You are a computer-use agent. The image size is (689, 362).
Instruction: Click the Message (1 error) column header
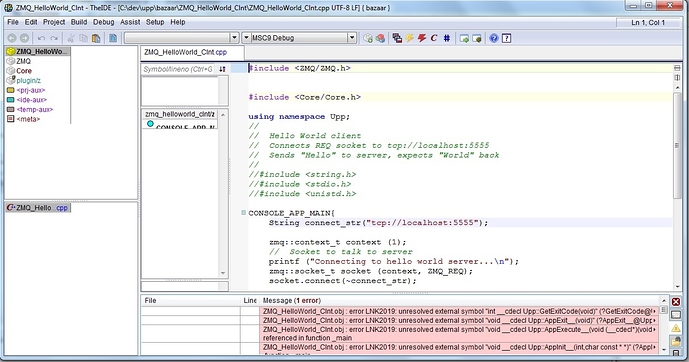coord(459,300)
